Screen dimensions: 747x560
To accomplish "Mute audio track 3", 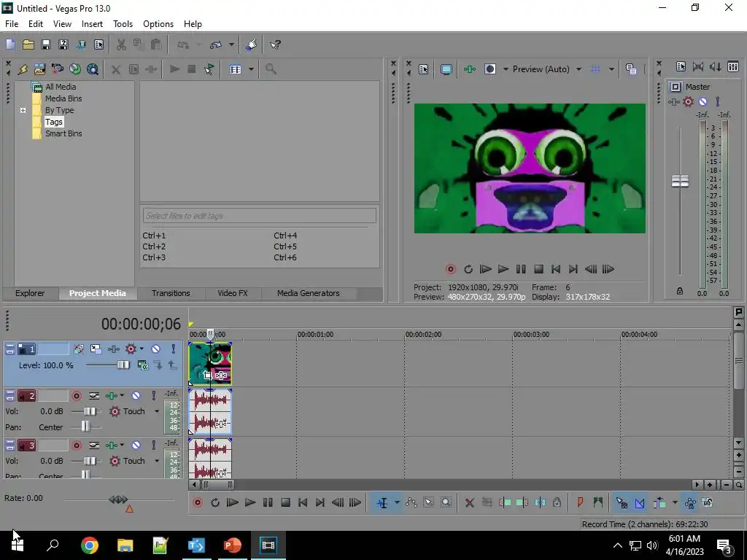I will [x=136, y=446].
